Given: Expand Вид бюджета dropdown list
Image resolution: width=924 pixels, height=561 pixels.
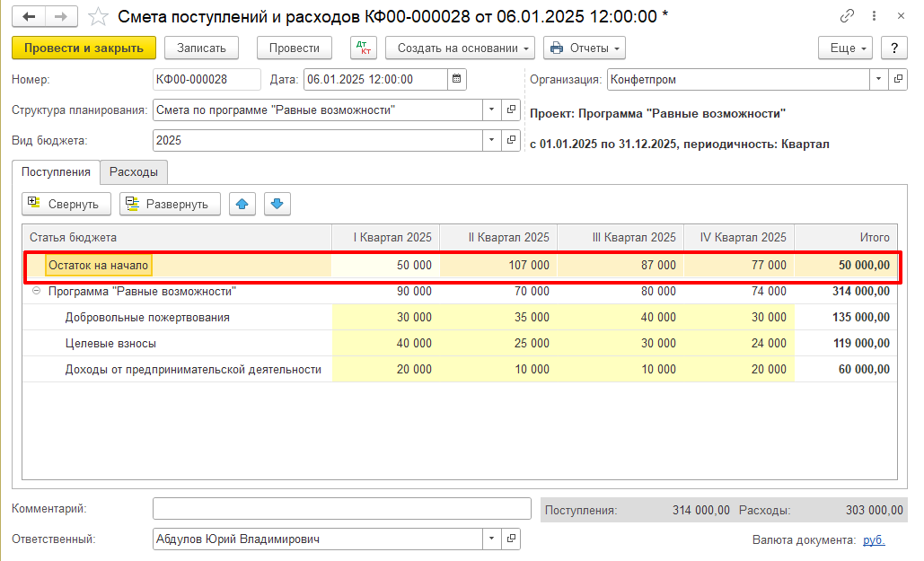Looking at the screenshot, I should click(491, 140).
